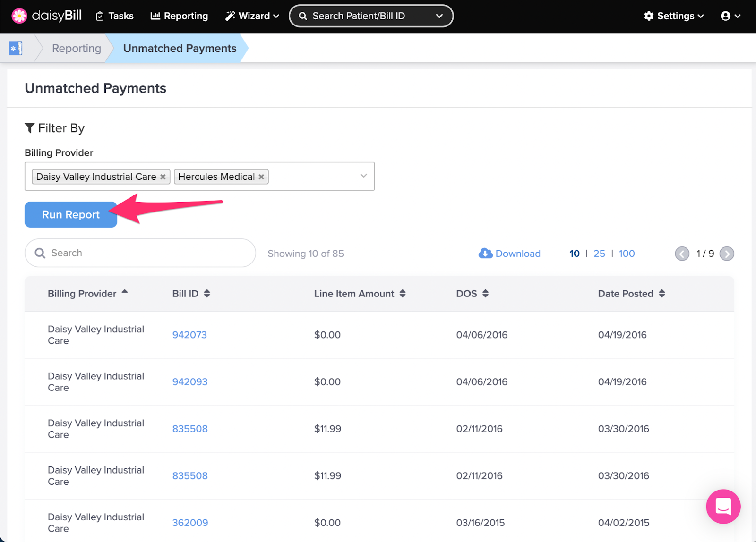The width and height of the screenshot is (756, 542).
Task: Open the Reporting menu item
Action: [179, 16]
